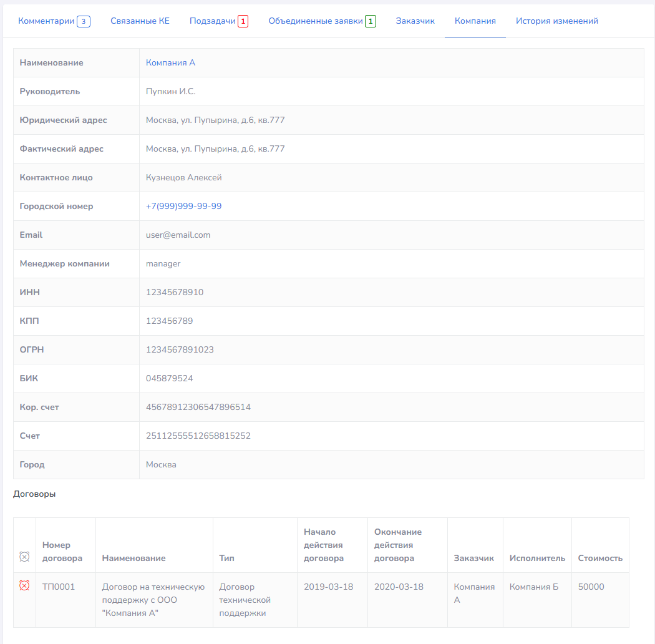Click the green badge next to Объединенные заявки
Image resolution: width=655 pixels, height=644 pixels.
coord(371,21)
